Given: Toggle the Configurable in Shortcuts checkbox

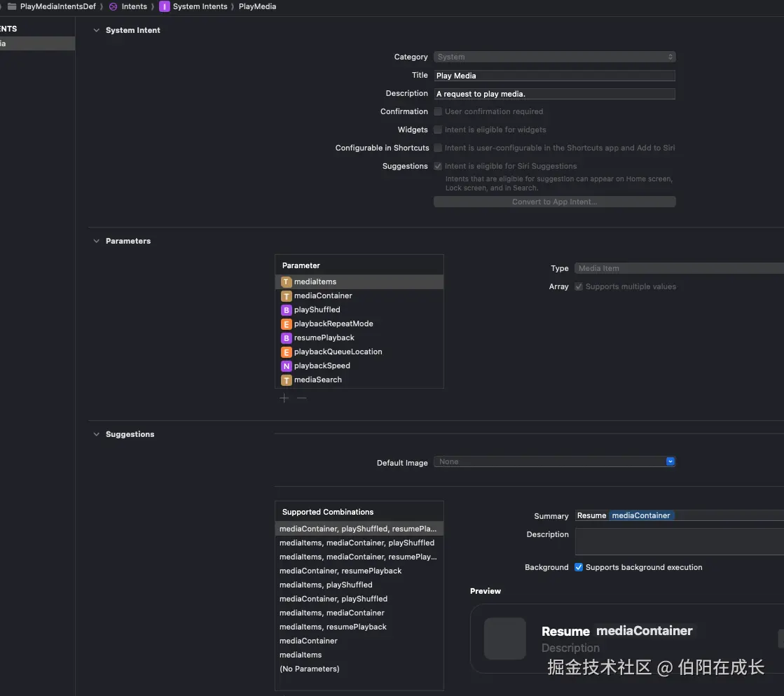Looking at the screenshot, I should [x=438, y=148].
